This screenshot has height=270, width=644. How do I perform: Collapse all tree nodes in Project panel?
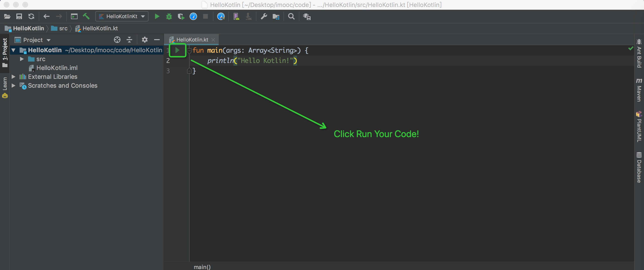[x=129, y=40]
